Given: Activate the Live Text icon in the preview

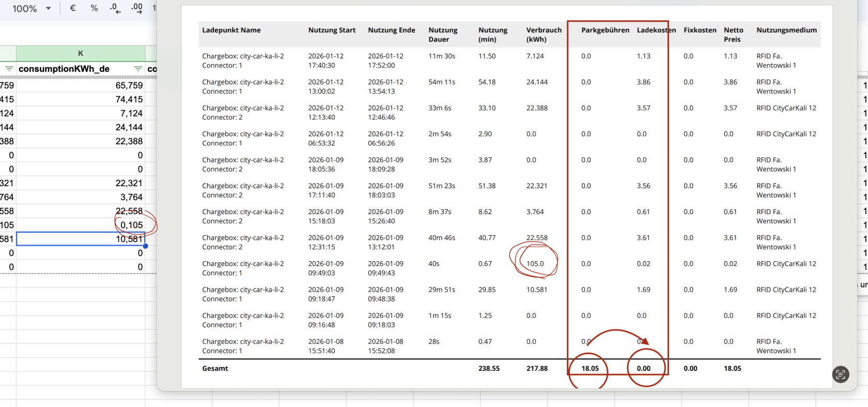Looking at the screenshot, I should [x=841, y=374].
